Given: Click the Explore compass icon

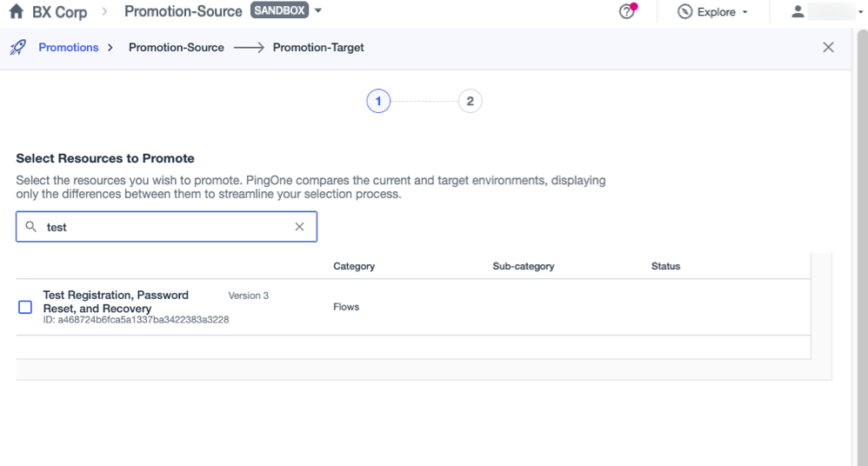Looking at the screenshot, I should click(x=684, y=11).
